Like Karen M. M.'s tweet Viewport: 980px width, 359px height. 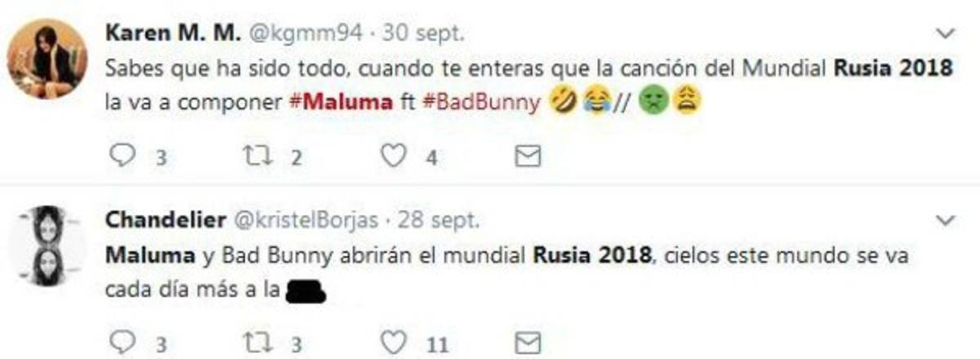[x=394, y=156]
